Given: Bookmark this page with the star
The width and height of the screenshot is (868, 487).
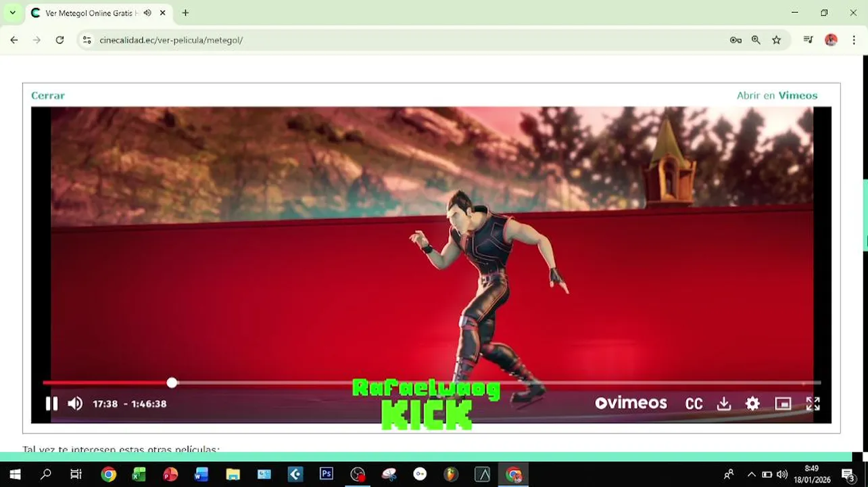Looking at the screenshot, I should coord(777,40).
